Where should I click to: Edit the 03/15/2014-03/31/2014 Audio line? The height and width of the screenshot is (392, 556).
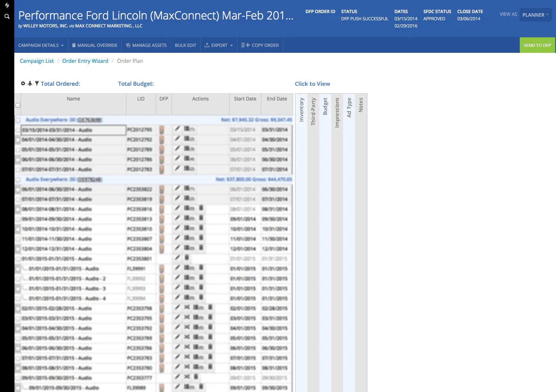pos(177,128)
